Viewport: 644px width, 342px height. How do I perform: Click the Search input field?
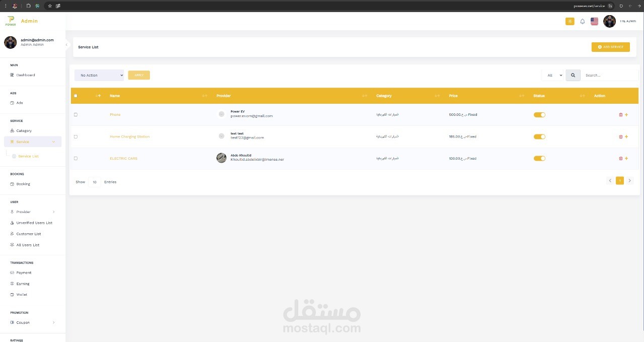(609, 75)
